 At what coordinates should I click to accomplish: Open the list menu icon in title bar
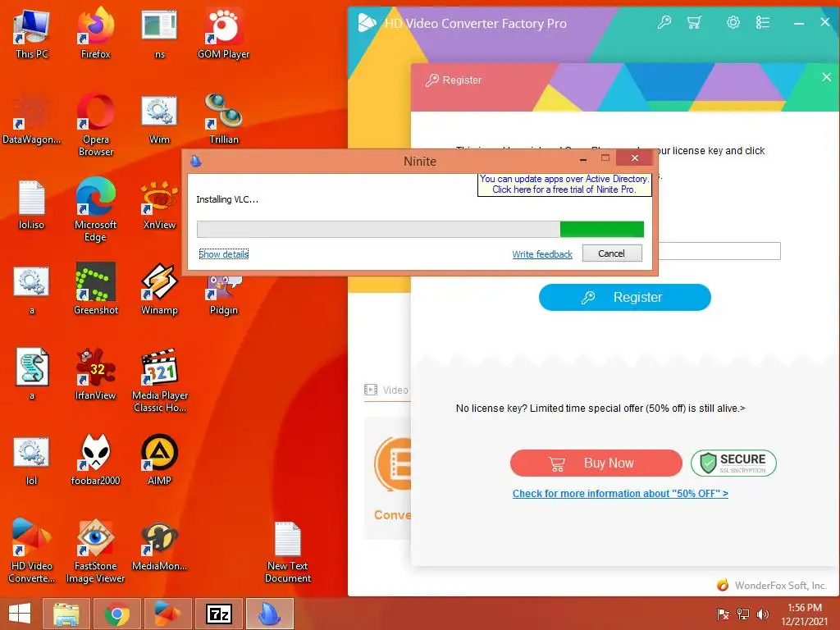tap(762, 22)
